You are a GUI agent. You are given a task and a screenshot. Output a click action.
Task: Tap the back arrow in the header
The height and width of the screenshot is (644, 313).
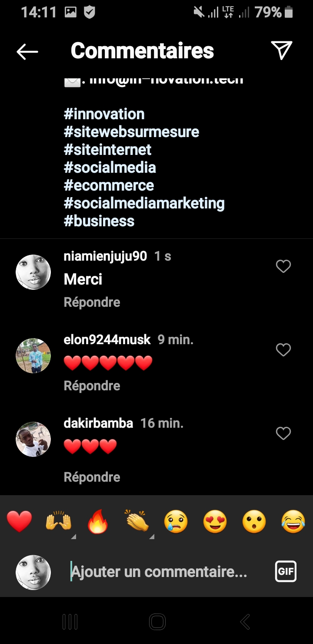[27, 51]
